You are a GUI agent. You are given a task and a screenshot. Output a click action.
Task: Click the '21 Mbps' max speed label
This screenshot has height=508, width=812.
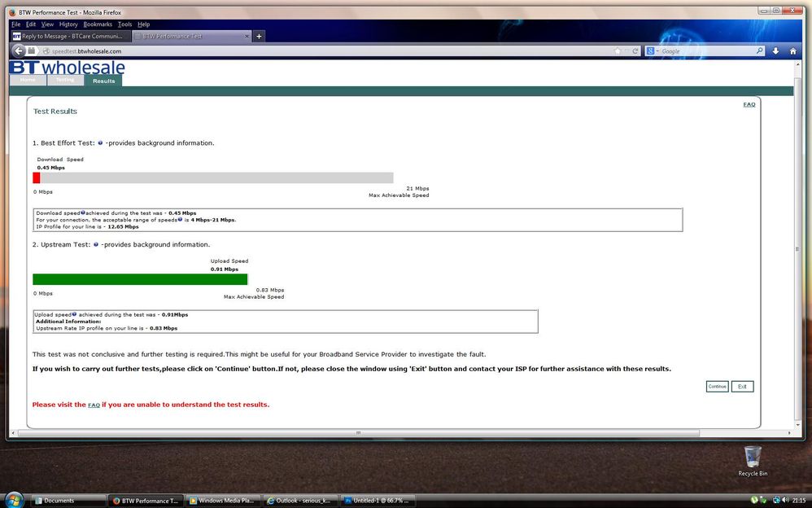(417, 188)
